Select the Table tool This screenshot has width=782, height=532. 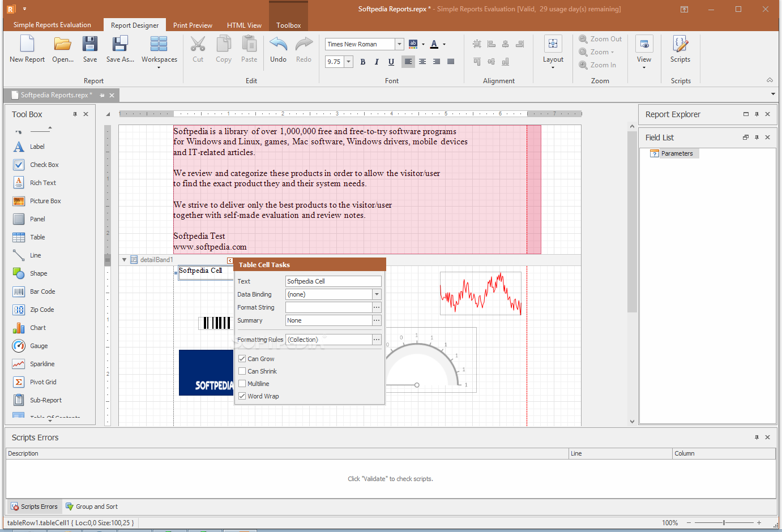coord(37,237)
